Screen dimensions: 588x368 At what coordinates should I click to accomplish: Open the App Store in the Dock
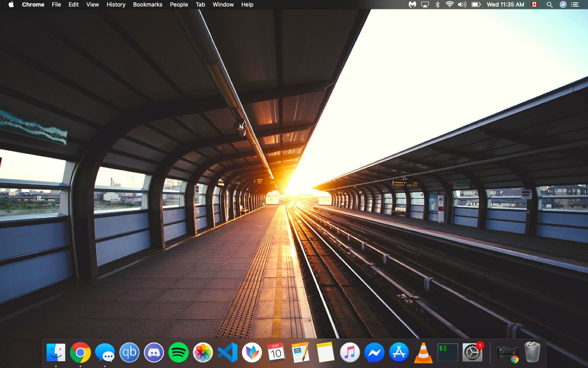[399, 352]
